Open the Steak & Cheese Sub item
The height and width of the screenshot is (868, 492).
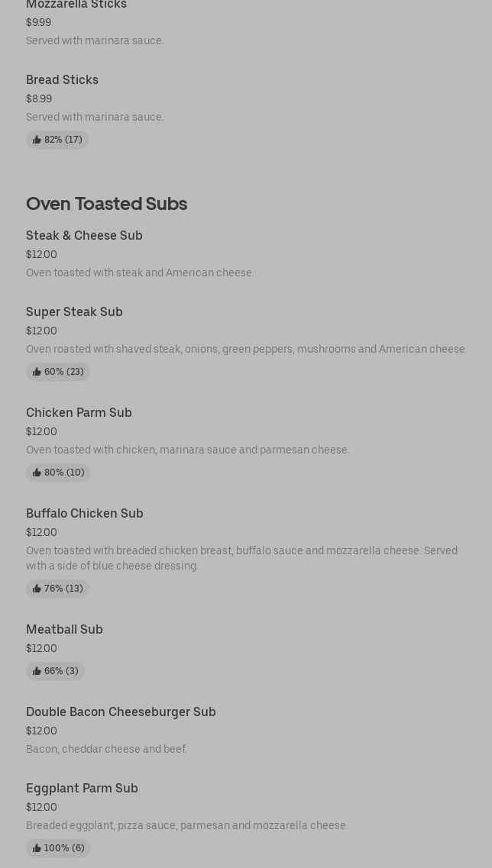tap(84, 235)
